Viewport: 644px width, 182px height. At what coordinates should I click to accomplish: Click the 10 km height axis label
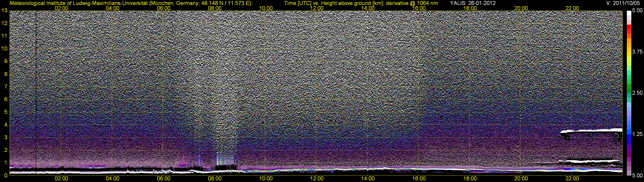[5, 49]
